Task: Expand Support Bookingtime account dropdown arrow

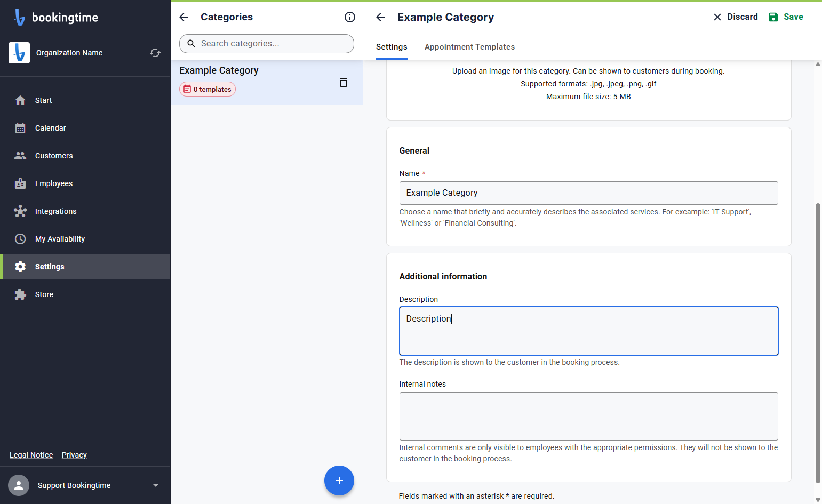Action: (x=156, y=485)
